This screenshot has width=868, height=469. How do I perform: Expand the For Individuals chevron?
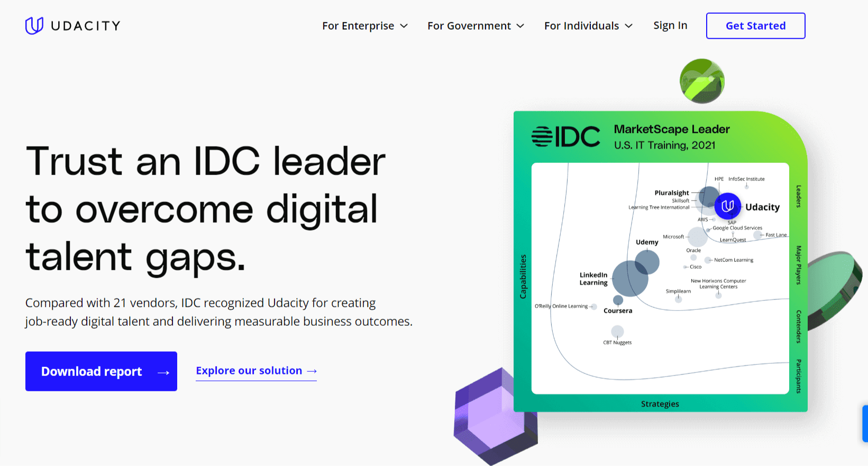click(x=629, y=26)
